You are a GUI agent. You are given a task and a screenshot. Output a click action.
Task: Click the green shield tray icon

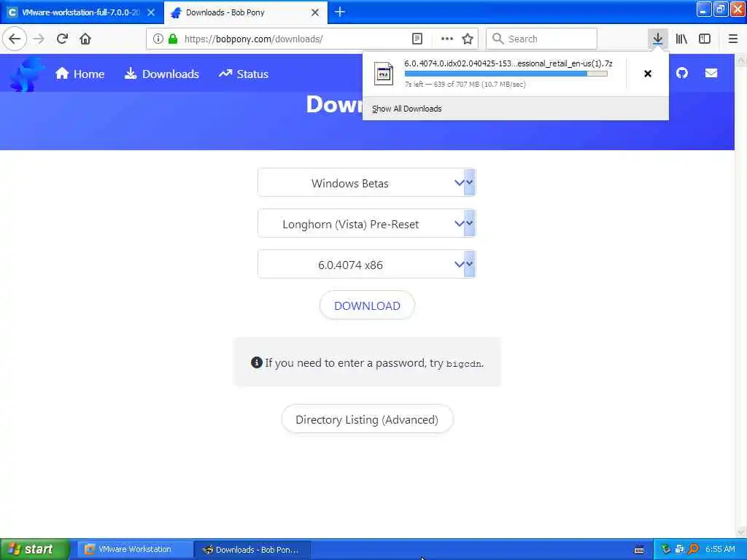click(x=665, y=549)
